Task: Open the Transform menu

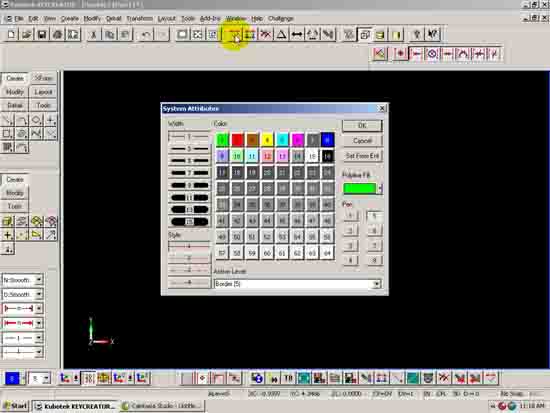Action: coord(140,19)
